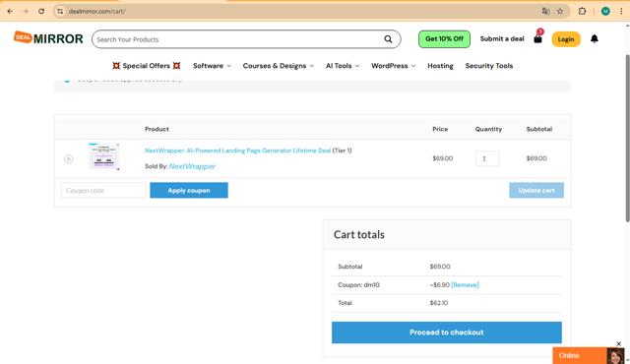Open the Security Tools menu item

[x=489, y=66]
